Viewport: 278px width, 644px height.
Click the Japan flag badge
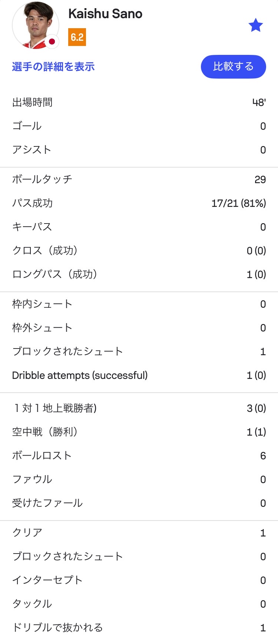tap(52, 42)
